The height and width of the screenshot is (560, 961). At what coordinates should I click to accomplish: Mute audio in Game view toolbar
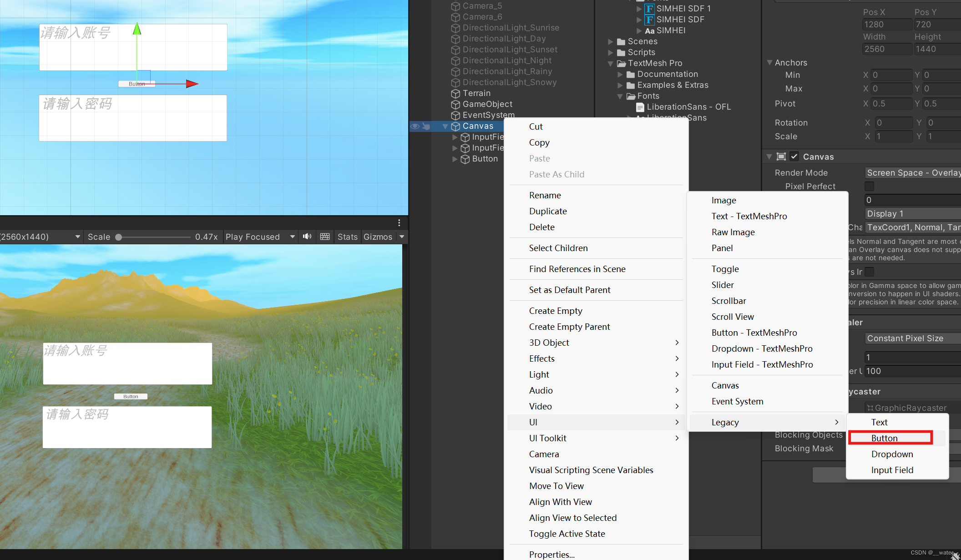coord(307,237)
